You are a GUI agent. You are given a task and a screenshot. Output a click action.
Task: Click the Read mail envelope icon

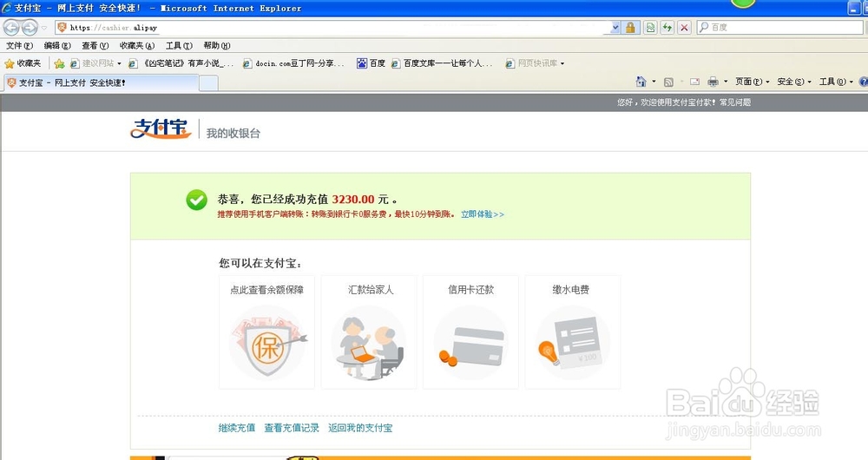[x=694, y=82]
